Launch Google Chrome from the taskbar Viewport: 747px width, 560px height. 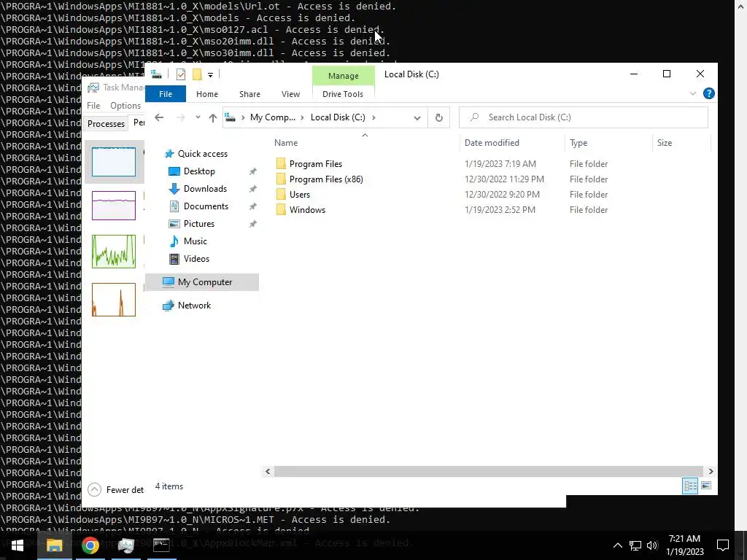pyautogui.click(x=90, y=545)
